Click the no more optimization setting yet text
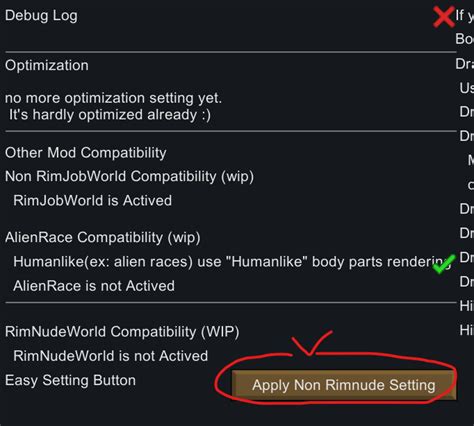The height and width of the screenshot is (426, 474). (113, 98)
